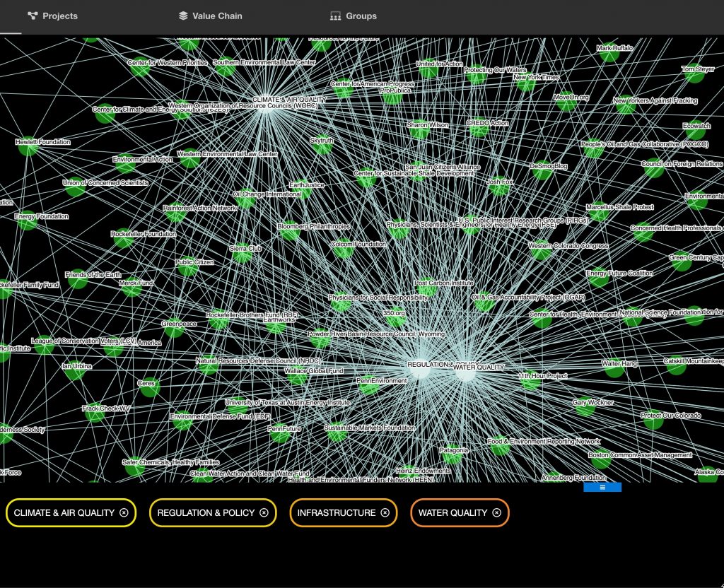Select the INFRASTRUCTURE tag label
The height and width of the screenshot is (588, 724).
coord(337,513)
